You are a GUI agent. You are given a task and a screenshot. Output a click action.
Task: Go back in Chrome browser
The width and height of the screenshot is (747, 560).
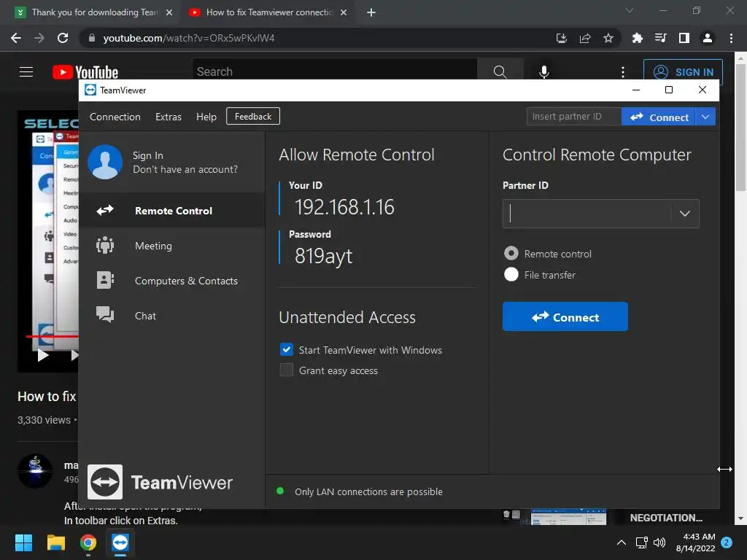[16, 38]
